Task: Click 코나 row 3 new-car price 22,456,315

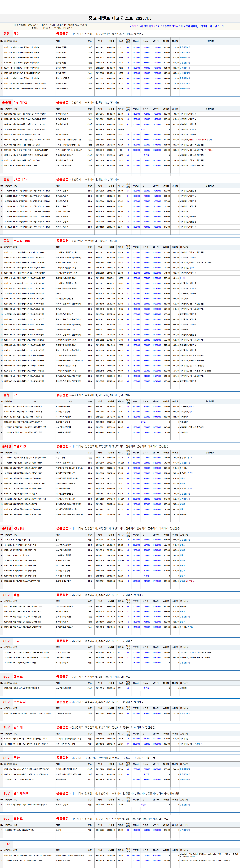Action: 111,663
